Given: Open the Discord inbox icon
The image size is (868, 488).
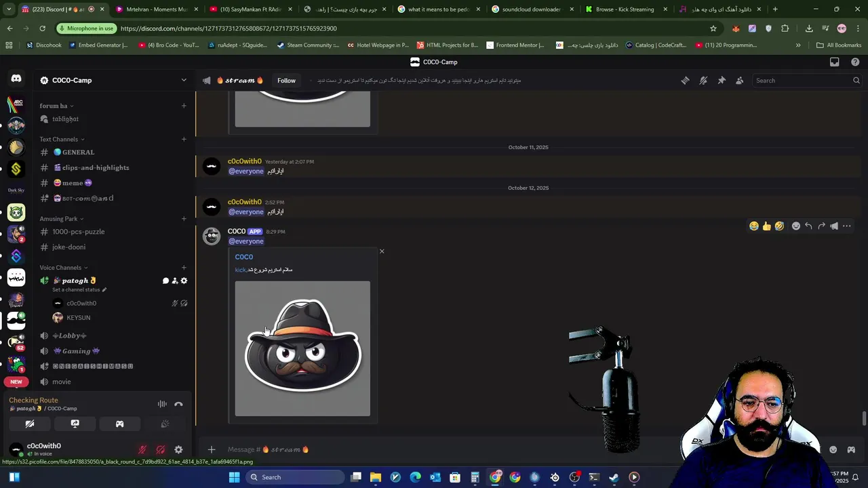Looking at the screenshot, I should [835, 62].
